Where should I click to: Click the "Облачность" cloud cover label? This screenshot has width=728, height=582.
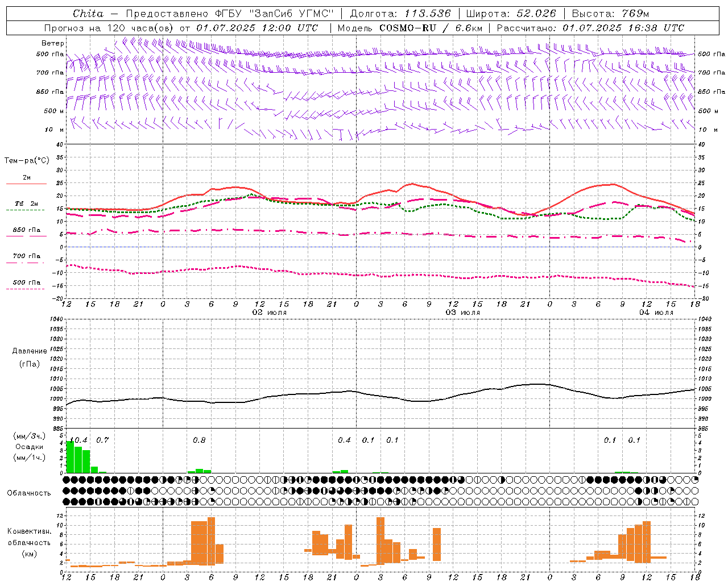[x=29, y=493]
